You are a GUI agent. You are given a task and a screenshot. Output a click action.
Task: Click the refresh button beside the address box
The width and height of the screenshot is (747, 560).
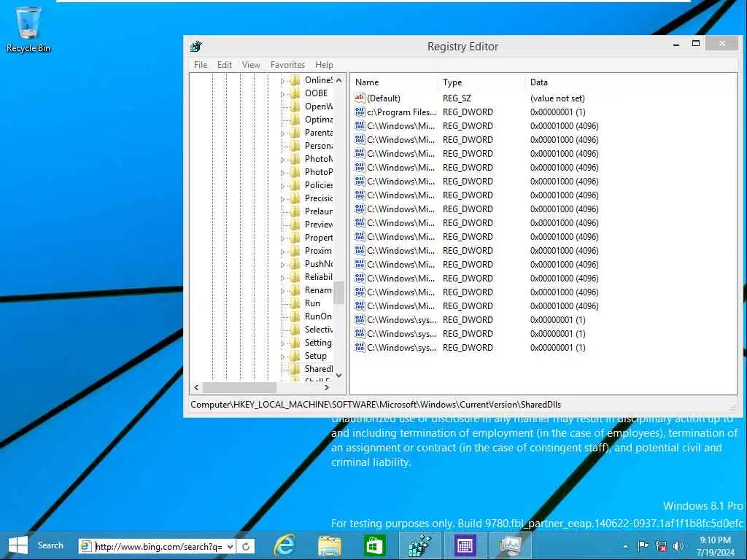click(x=246, y=547)
